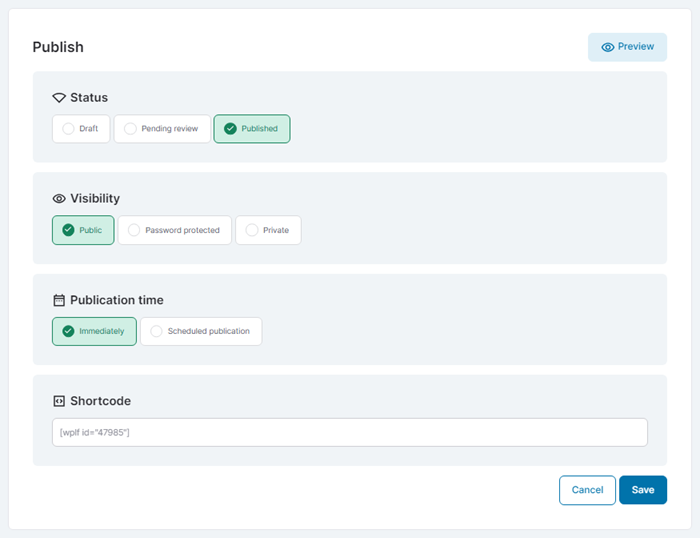This screenshot has width=700, height=538.
Task: Click the green checkmark on the Published option
Action: (230, 129)
